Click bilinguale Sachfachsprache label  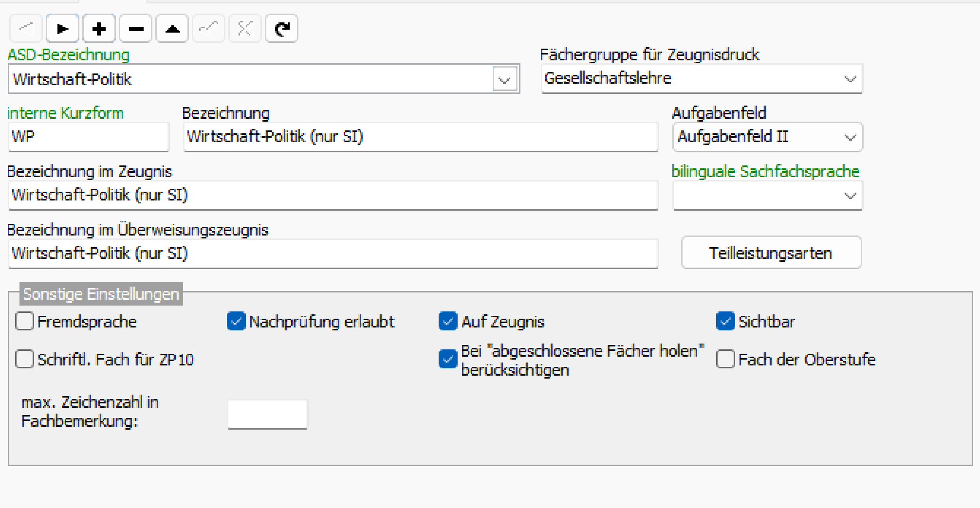click(765, 171)
